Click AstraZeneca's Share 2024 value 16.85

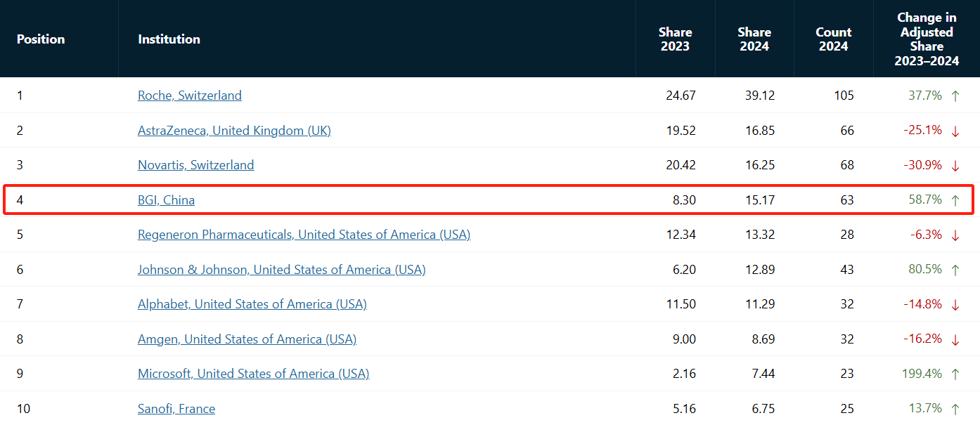(x=760, y=131)
